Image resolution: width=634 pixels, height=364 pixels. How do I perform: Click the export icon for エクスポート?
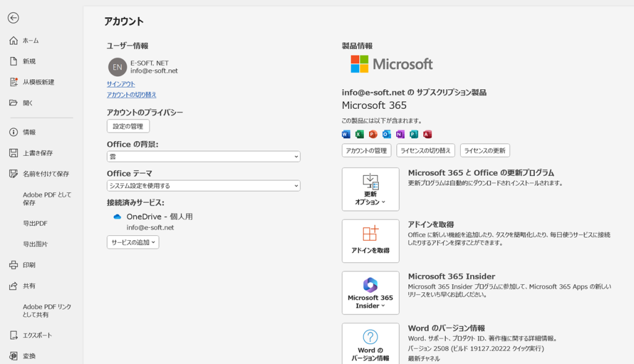(x=14, y=336)
